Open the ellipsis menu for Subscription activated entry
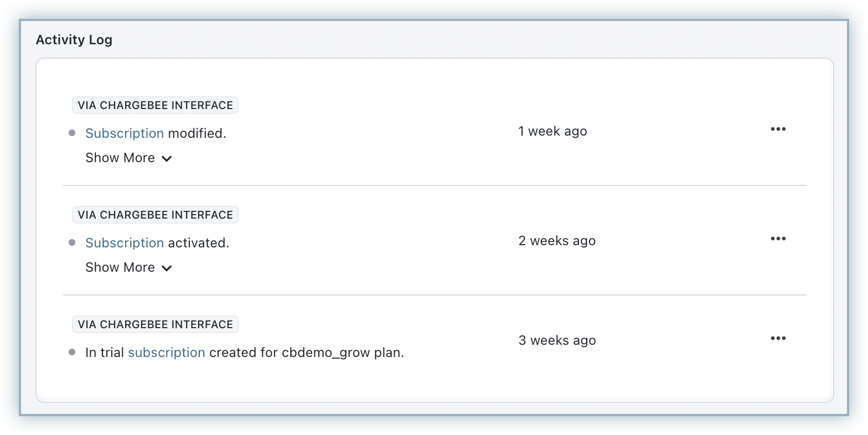The image size is (868, 435). point(778,239)
